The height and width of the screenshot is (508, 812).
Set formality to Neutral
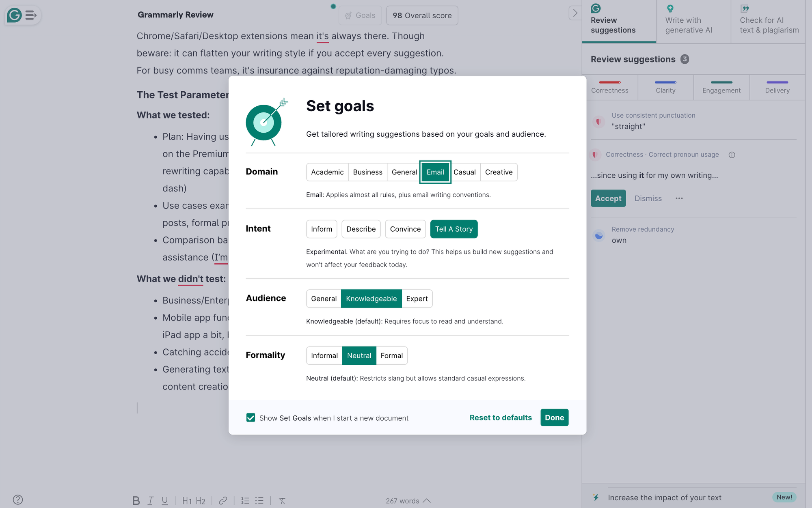tap(359, 355)
